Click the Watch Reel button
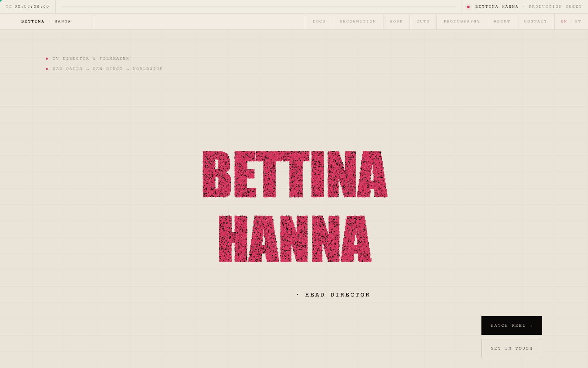This screenshot has height=368, width=588. point(512,325)
